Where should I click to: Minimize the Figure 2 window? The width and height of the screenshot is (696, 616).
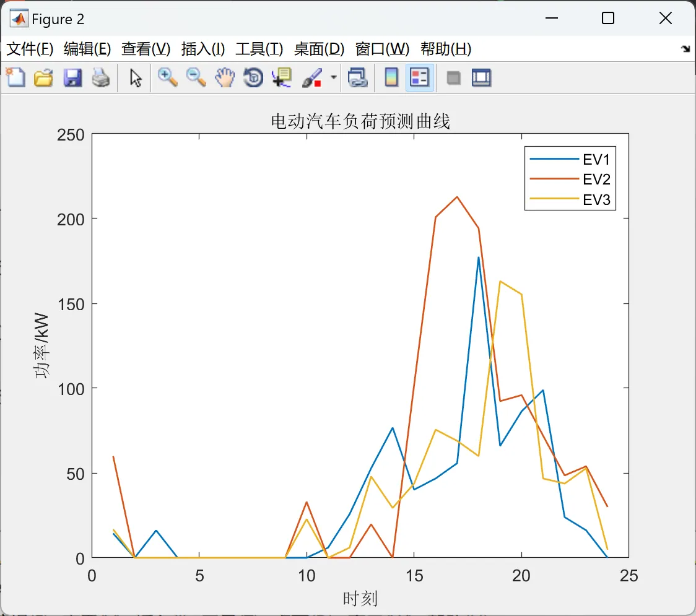(551, 18)
